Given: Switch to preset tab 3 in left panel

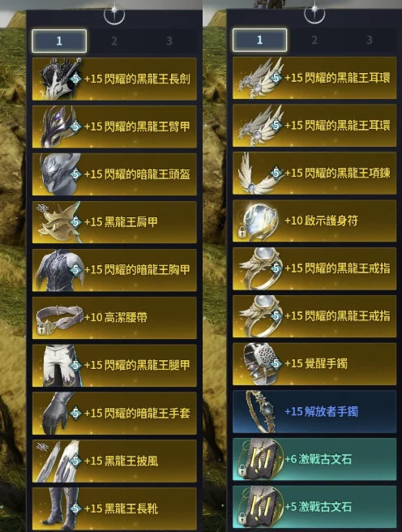Looking at the screenshot, I should (169, 41).
